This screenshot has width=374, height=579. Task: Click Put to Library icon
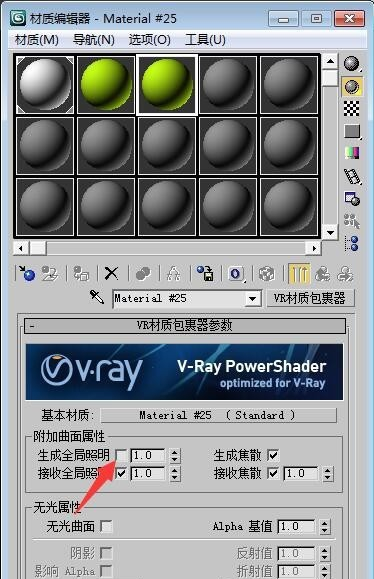(205, 274)
